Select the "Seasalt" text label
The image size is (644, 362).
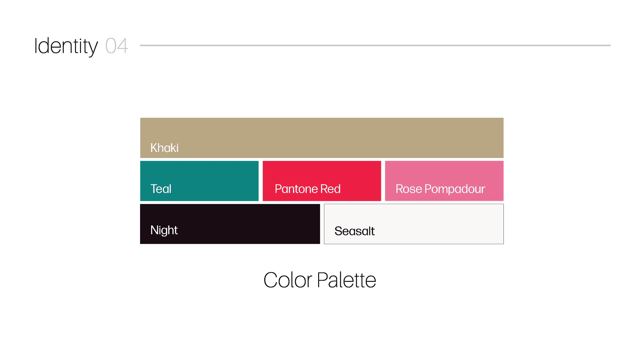pos(355,231)
